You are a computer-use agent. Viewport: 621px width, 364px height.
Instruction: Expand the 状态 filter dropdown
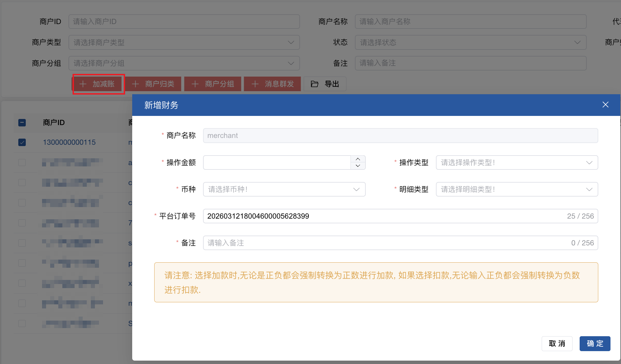click(x=470, y=42)
